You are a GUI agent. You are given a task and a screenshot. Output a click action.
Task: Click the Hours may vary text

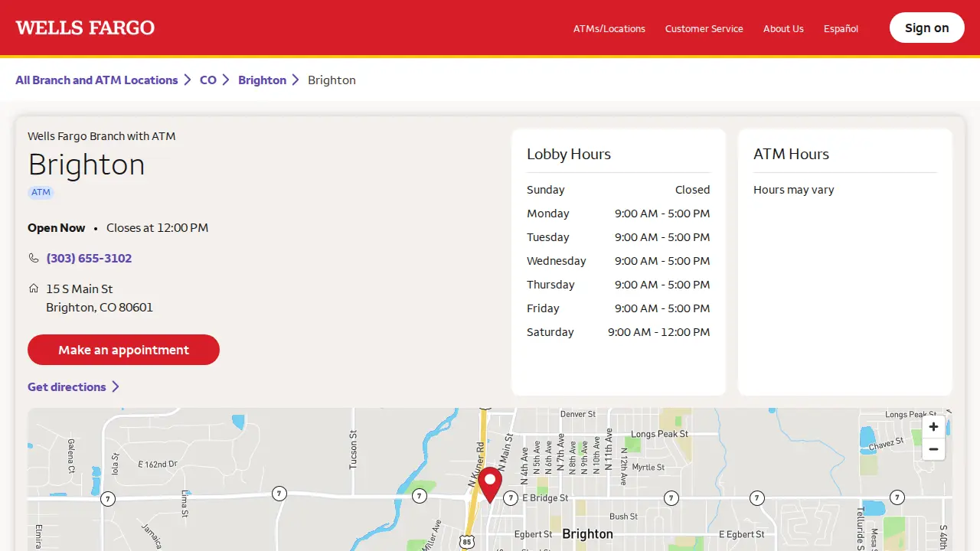tap(794, 190)
